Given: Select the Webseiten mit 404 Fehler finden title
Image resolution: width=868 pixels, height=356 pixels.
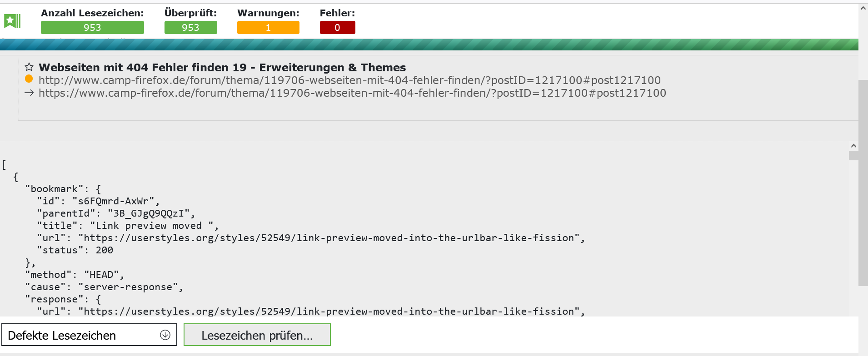Looking at the screenshot, I should pyautogui.click(x=222, y=68).
